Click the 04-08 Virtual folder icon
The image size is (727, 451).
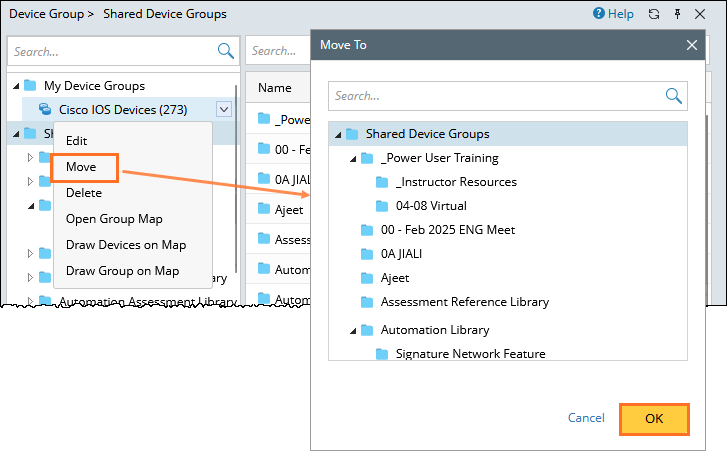(x=382, y=206)
